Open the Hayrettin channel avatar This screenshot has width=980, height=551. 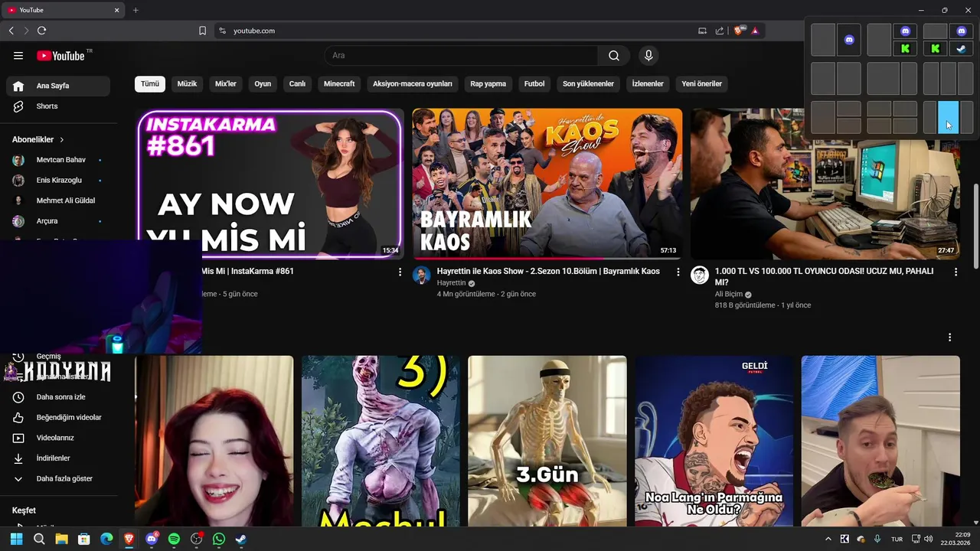coord(422,275)
